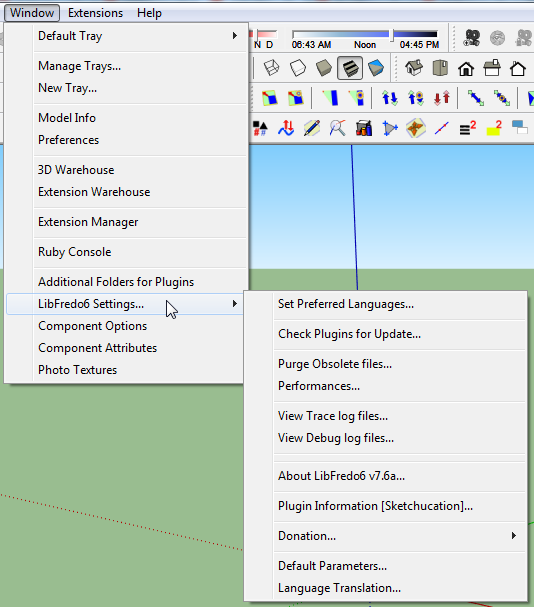The height and width of the screenshot is (607, 534).
Task: Click the orange four-arrow cross icon
Action: pyautogui.click(x=416, y=128)
